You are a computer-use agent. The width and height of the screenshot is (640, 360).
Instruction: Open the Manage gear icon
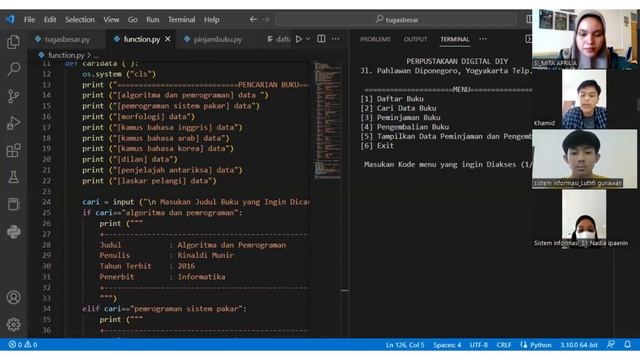[13, 324]
